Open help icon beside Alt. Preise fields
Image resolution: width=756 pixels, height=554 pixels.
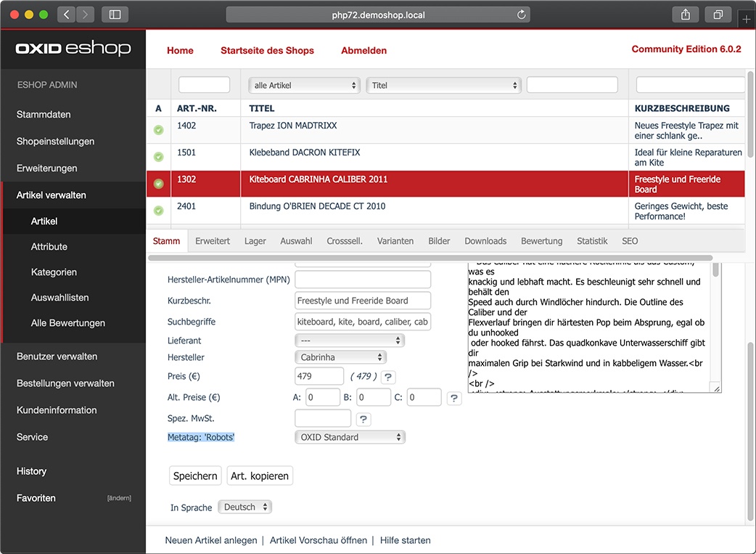point(454,398)
